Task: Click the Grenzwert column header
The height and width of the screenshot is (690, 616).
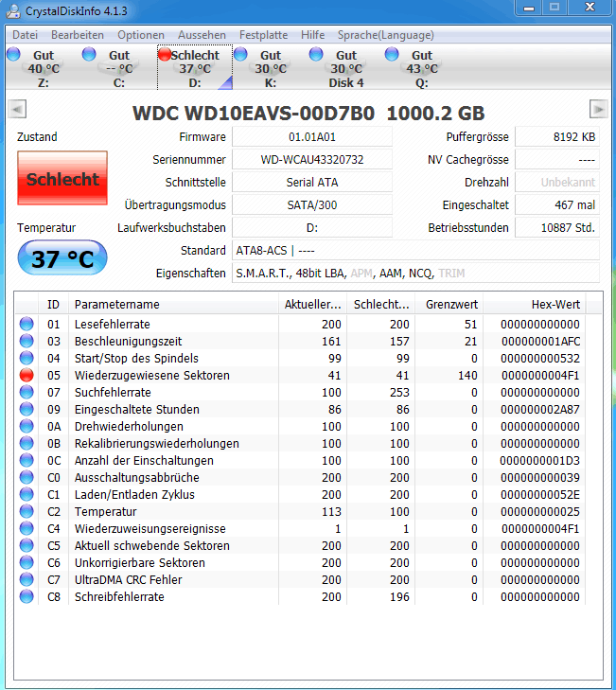Action: pyautogui.click(x=449, y=305)
